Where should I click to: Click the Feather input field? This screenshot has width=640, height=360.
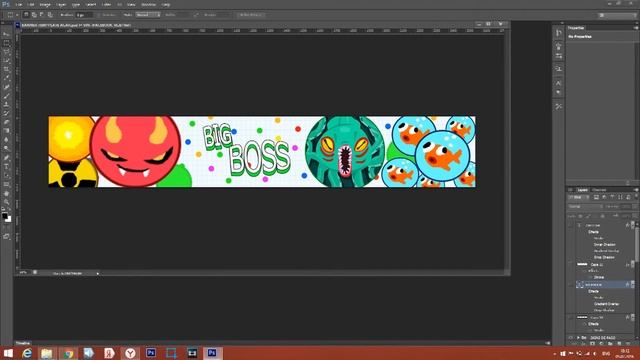point(84,15)
